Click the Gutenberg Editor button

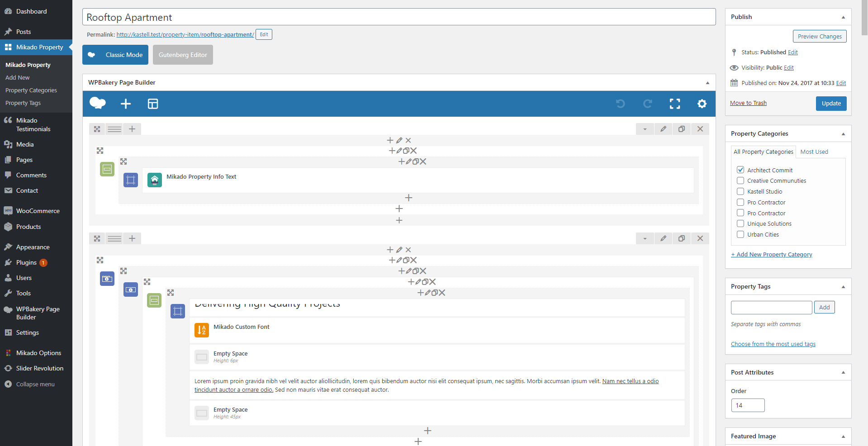[183, 55]
